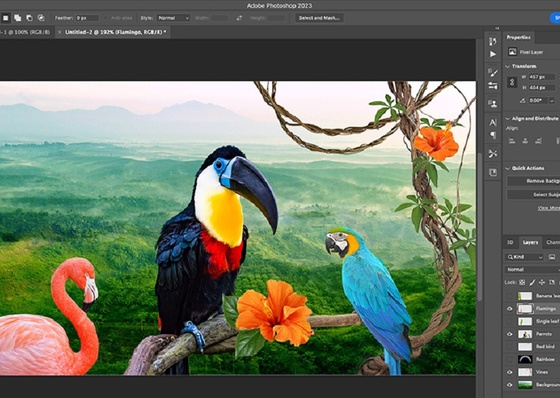Open the History panel icon

(493, 41)
